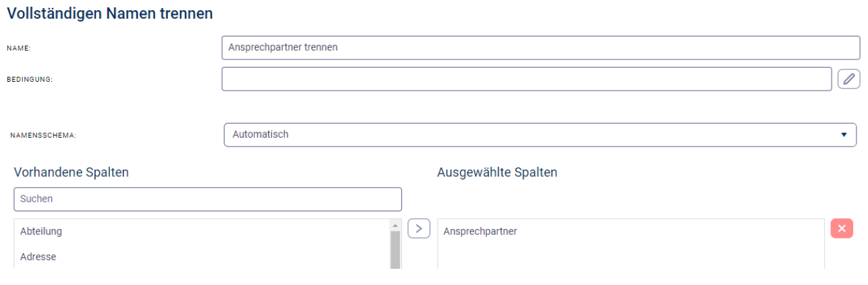
Task: Click the available columns scrollbar thumb
Action: (x=395, y=250)
